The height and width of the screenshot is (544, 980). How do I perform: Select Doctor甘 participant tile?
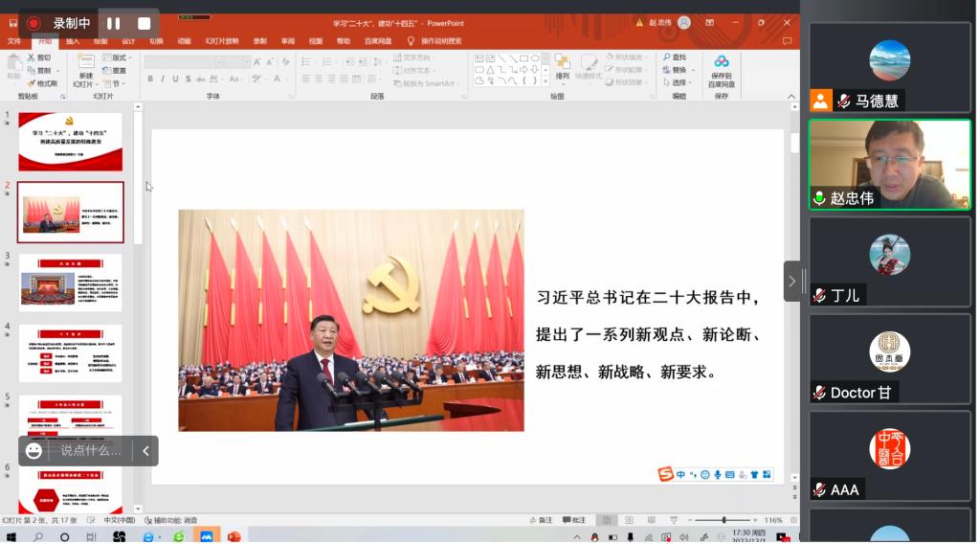point(890,359)
